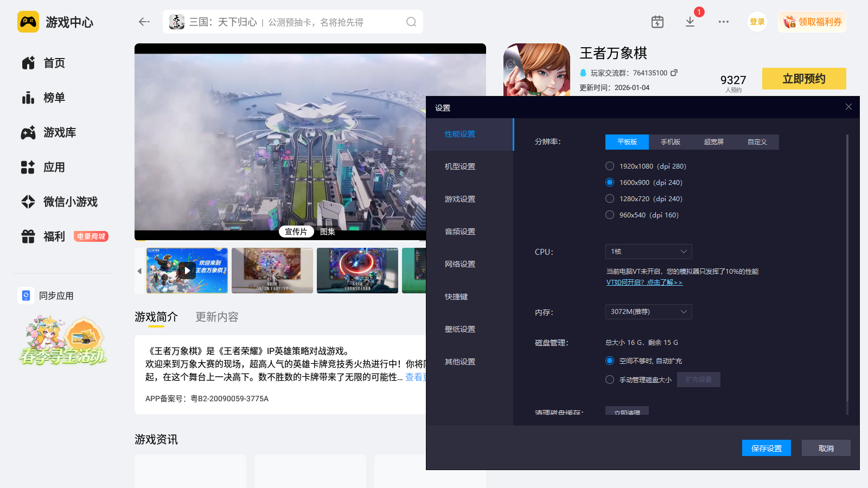Open 机型设置 settings category
The width and height of the screenshot is (868, 488).
[x=470, y=167]
